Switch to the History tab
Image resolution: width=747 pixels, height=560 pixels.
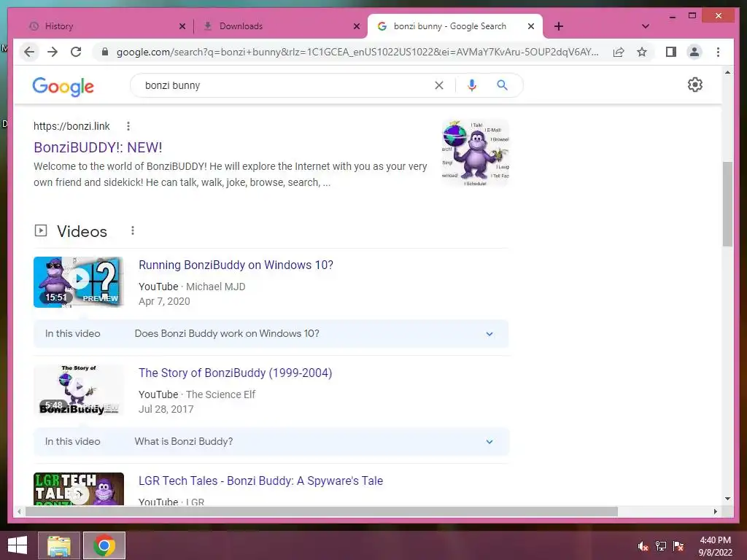click(x=105, y=26)
